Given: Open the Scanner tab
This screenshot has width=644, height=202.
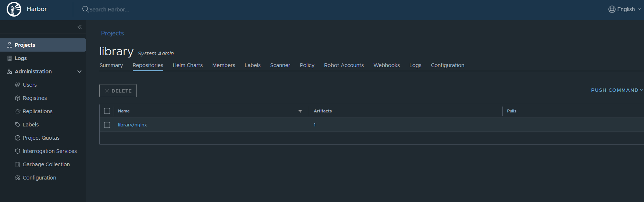Looking at the screenshot, I should (x=280, y=65).
